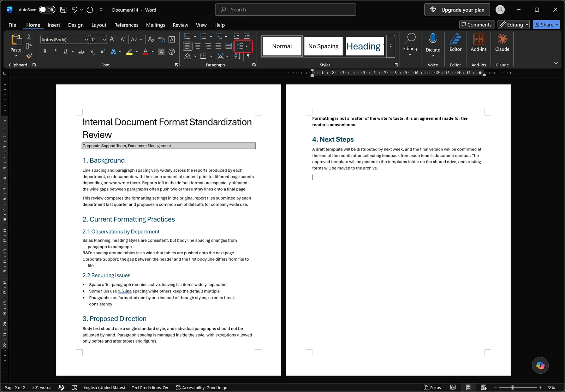Expand the Paragraph dialog launcher
This screenshot has height=392, width=565.
tap(254, 65)
